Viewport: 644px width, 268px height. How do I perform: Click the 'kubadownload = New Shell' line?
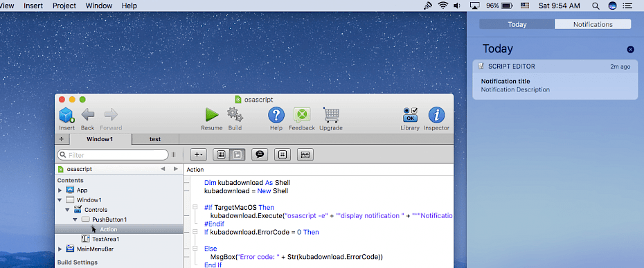coord(246,191)
